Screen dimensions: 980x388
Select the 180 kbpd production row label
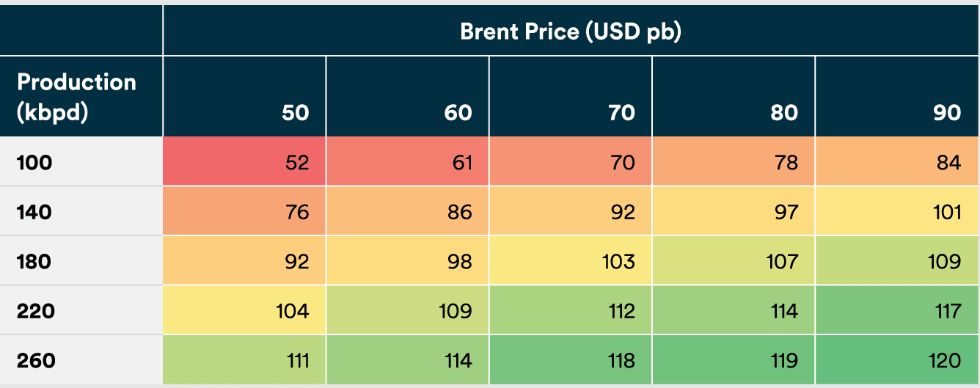[x=34, y=261]
